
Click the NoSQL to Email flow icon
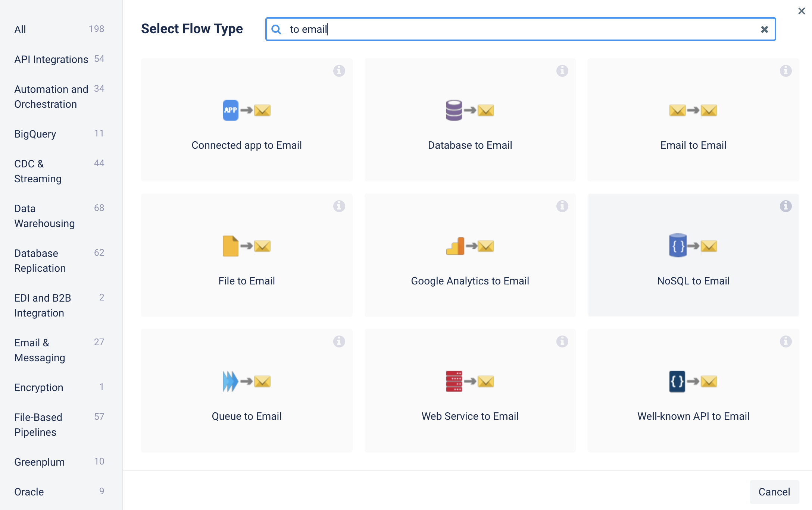pyautogui.click(x=693, y=246)
